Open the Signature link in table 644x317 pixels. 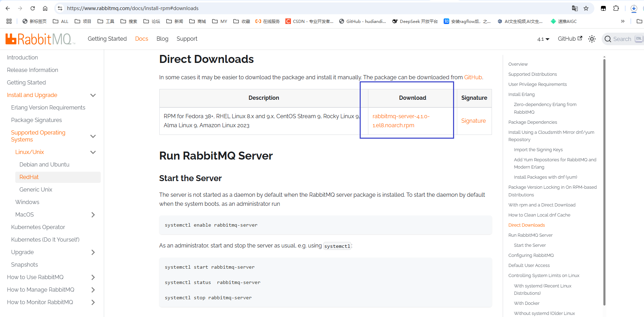(x=474, y=121)
